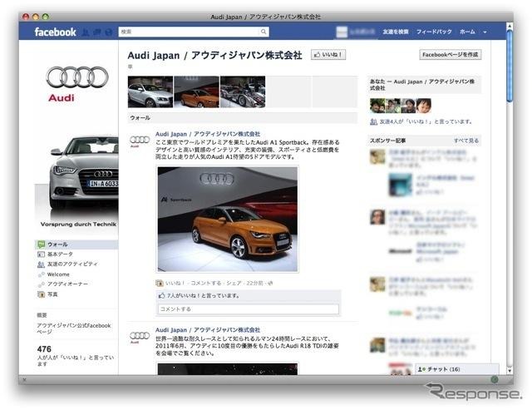Open second post's Audi Japan author link
This screenshot has width=532, height=410.
(x=208, y=330)
